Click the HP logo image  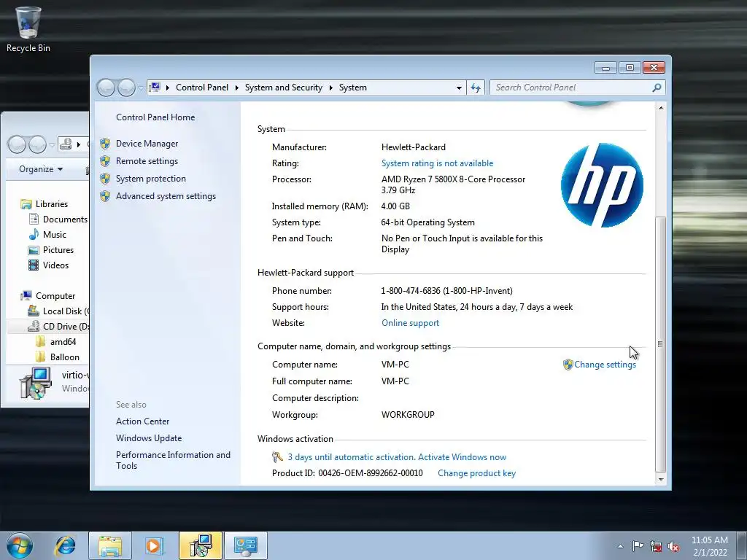pos(602,184)
